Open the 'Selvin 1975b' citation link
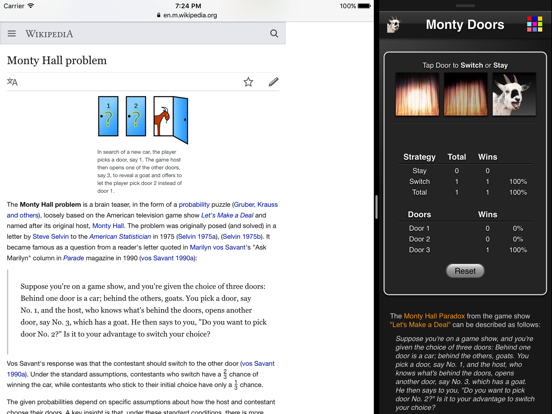Viewport: 552px width, 414px height. tap(242, 237)
